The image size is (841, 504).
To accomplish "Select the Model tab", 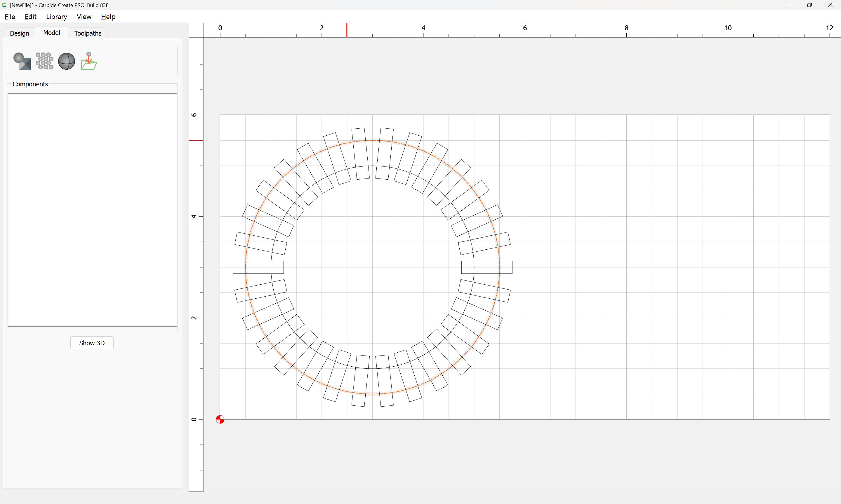I will [x=51, y=33].
